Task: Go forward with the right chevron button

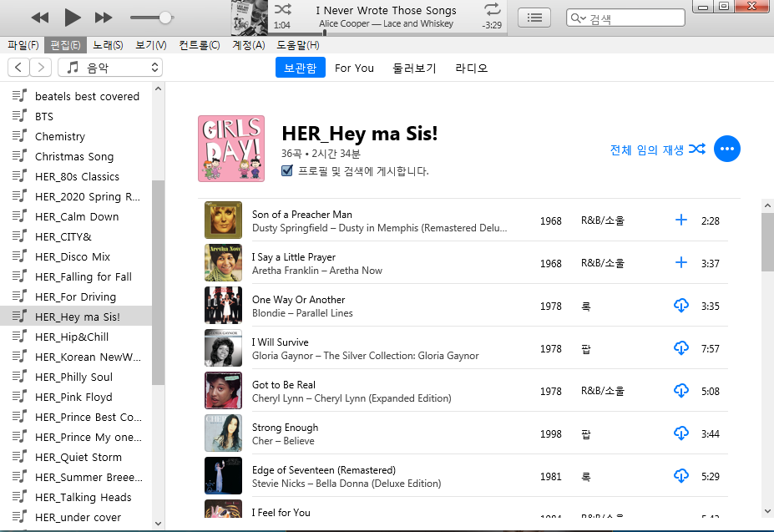Action: click(x=41, y=67)
